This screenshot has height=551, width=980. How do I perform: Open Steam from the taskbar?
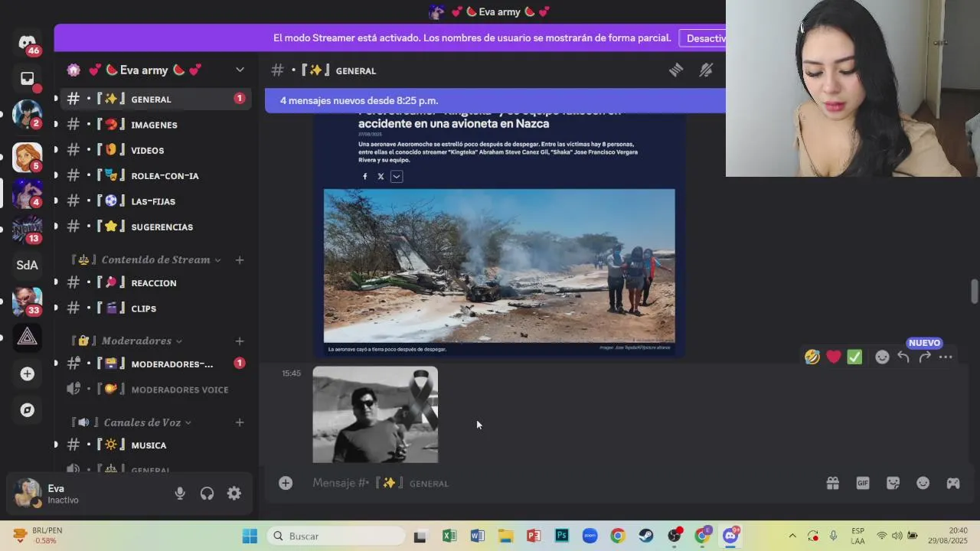coord(646,536)
